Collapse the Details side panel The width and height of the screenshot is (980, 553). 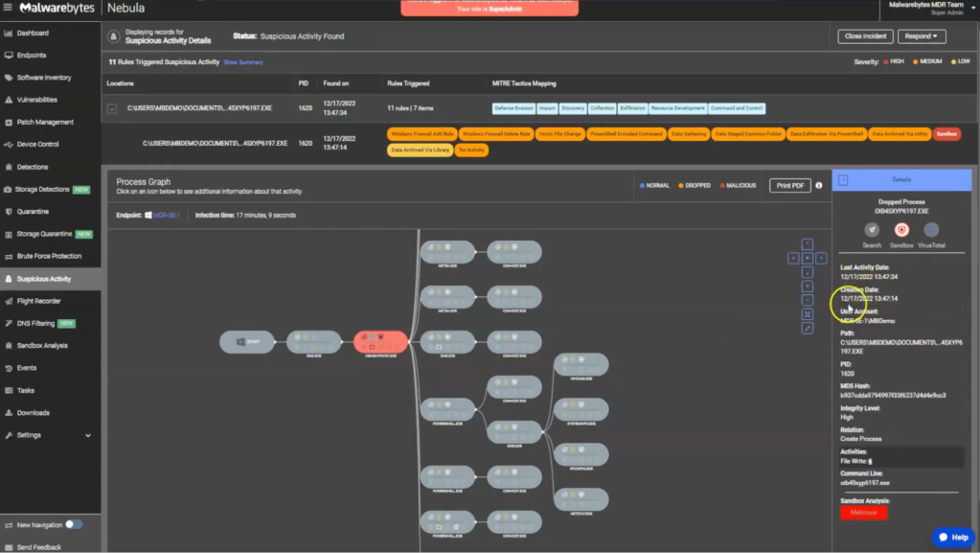pyautogui.click(x=843, y=179)
